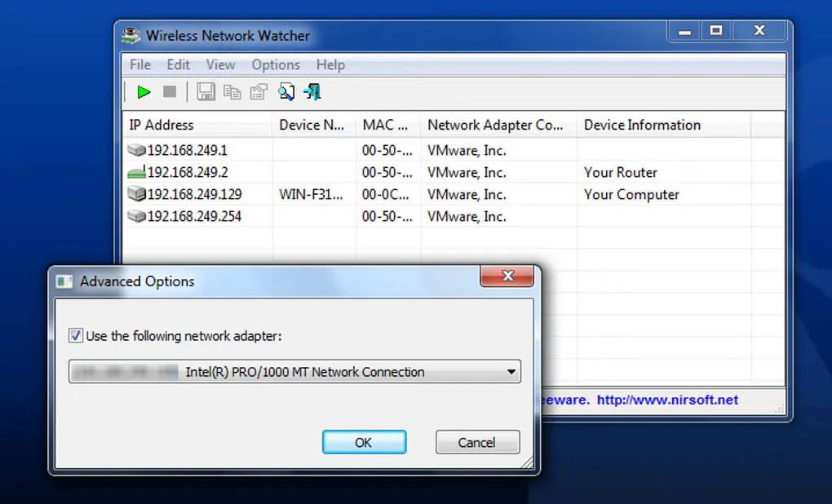Click the device icon beside 192.168.249.254
832x504 pixels.
click(x=136, y=216)
